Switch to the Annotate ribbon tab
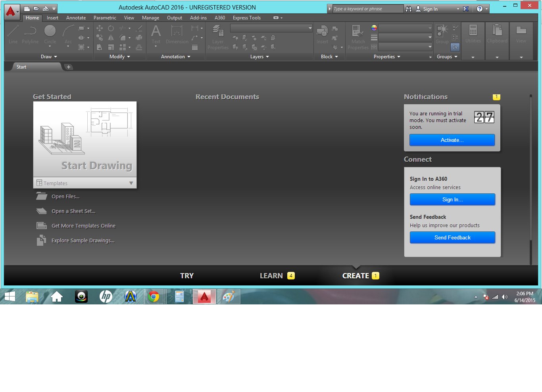 (76, 18)
